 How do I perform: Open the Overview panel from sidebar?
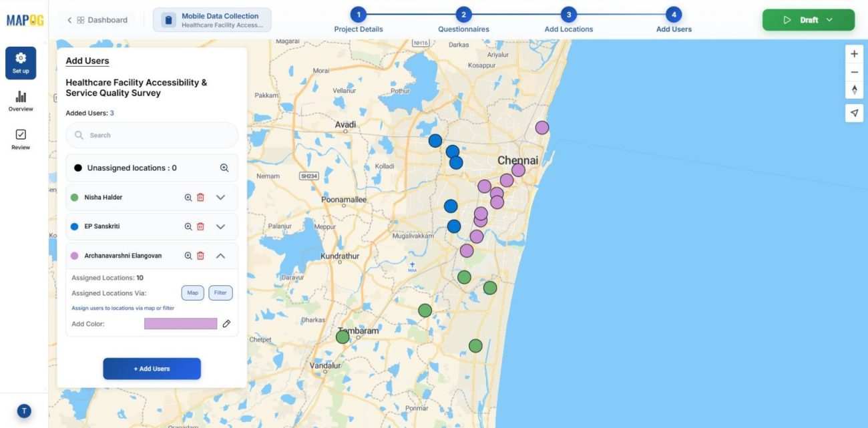21,101
